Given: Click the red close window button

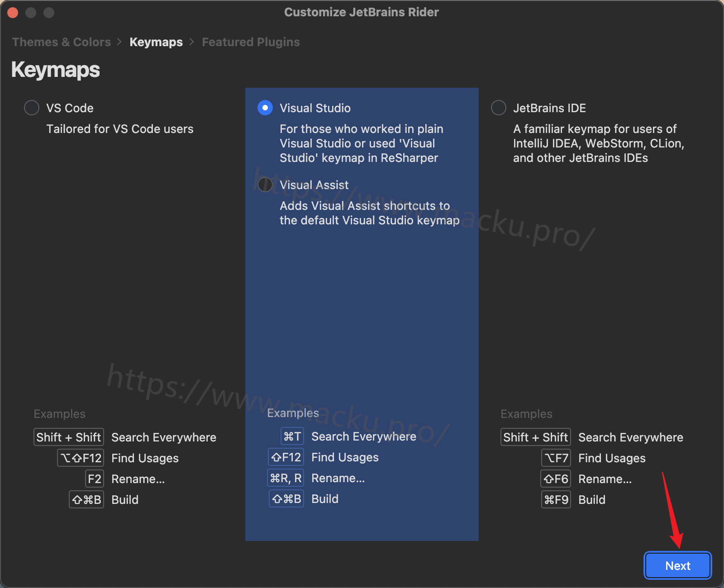Looking at the screenshot, I should [x=13, y=13].
